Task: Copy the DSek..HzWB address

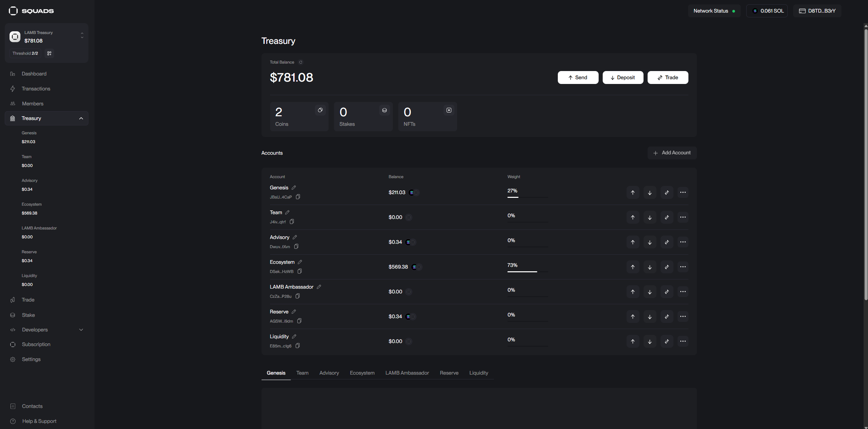Action: pos(300,271)
